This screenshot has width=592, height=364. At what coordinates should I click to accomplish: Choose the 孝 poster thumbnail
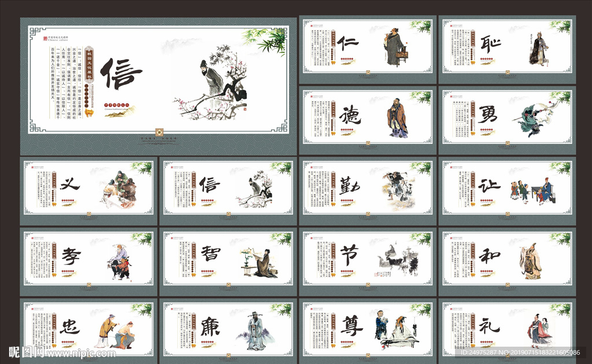tap(88, 261)
